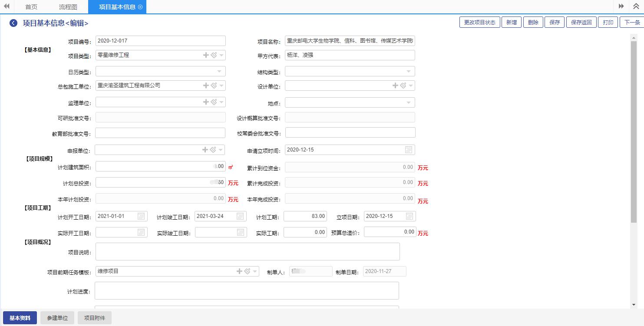Click the vertical scrollbar of the form
This screenshot has width=644, height=326.
(634, 130)
